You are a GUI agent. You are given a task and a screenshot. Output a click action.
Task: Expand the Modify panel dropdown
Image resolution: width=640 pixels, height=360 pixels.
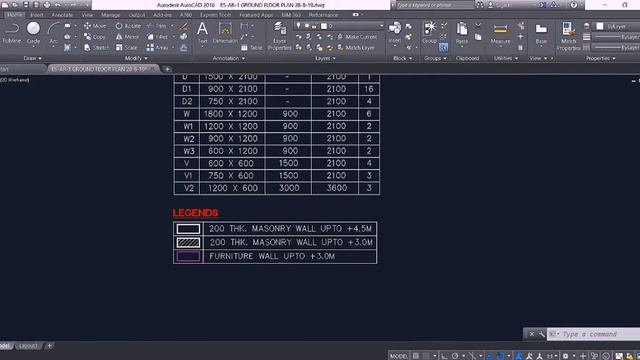[136, 58]
